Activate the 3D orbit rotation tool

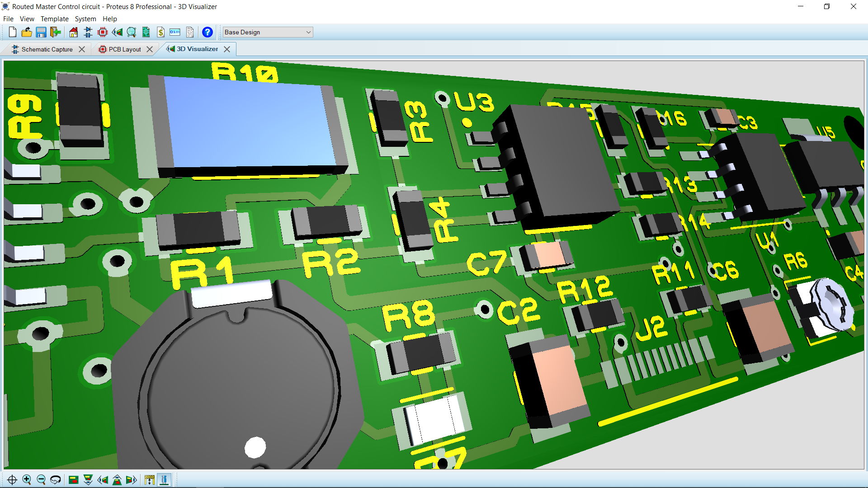point(56,480)
